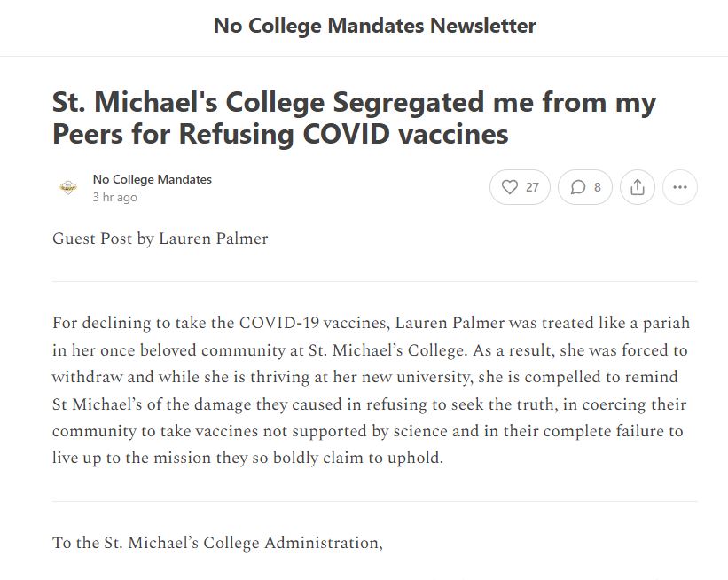Viewport: 728px width, 580px height.
Task: Click the like count showing 27
Action: (532, 187)
